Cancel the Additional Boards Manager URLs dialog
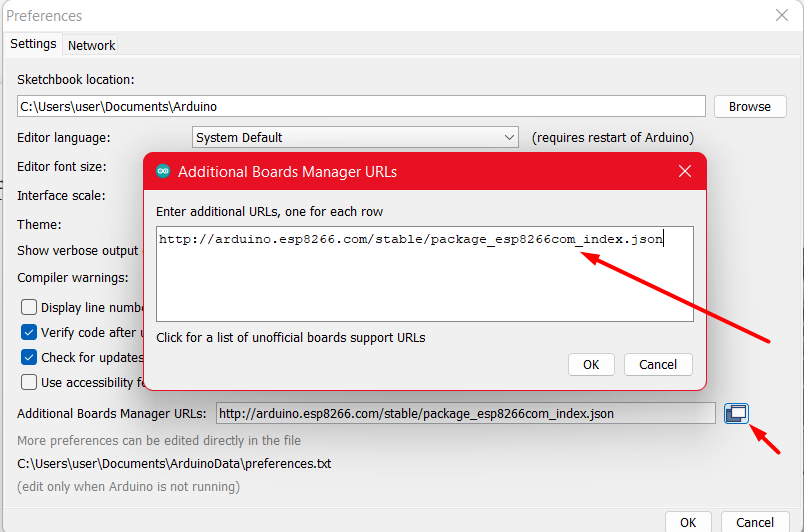The width and height of the screenshot is (804, 532). pos(658,364)
